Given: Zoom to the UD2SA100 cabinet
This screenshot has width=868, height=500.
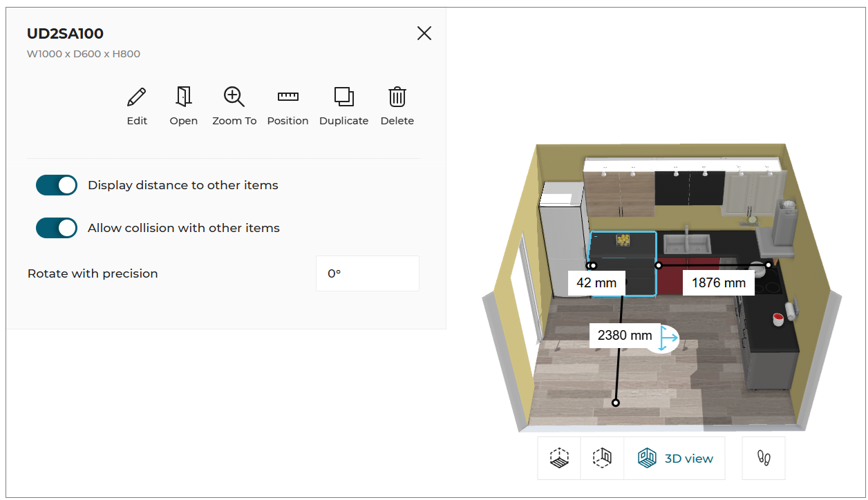Looking at the screenshot, I should tap(234, 104).
